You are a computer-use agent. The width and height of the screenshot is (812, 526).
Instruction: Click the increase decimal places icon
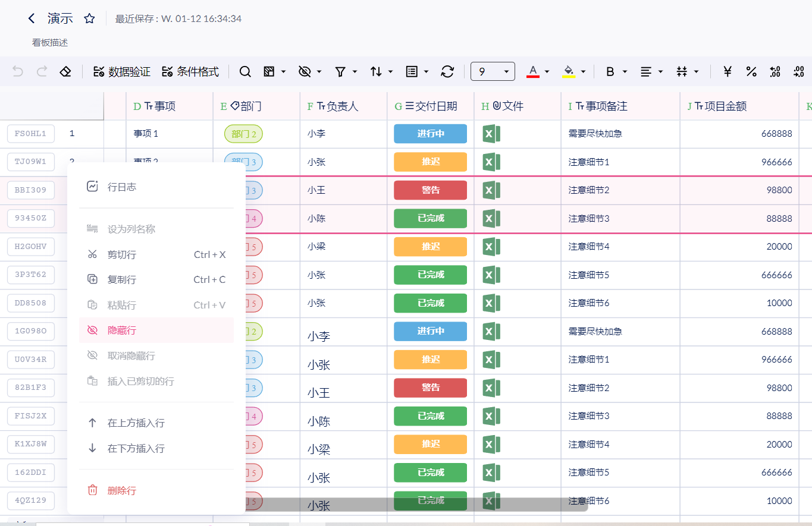799,71
